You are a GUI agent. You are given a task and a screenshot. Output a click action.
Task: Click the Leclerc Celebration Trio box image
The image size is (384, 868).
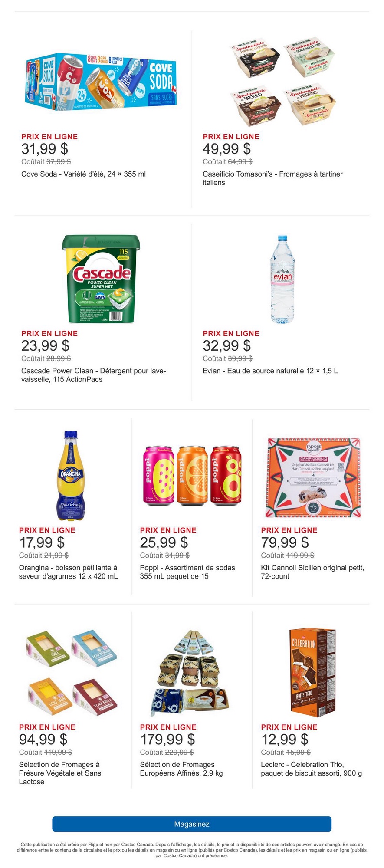(x=313, y=672)
